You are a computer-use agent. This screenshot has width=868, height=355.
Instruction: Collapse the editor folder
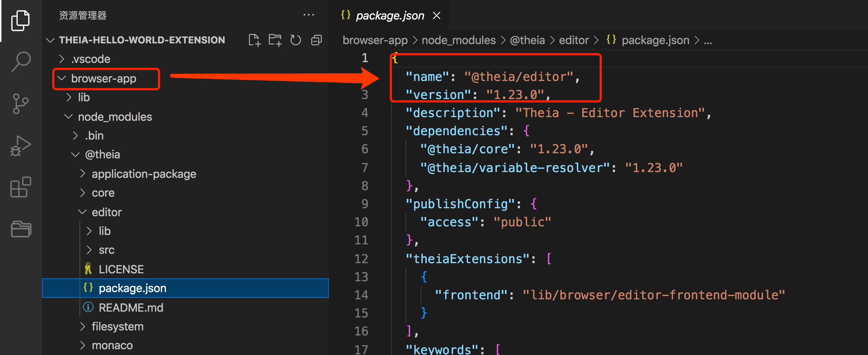click(x=82, y=212)
